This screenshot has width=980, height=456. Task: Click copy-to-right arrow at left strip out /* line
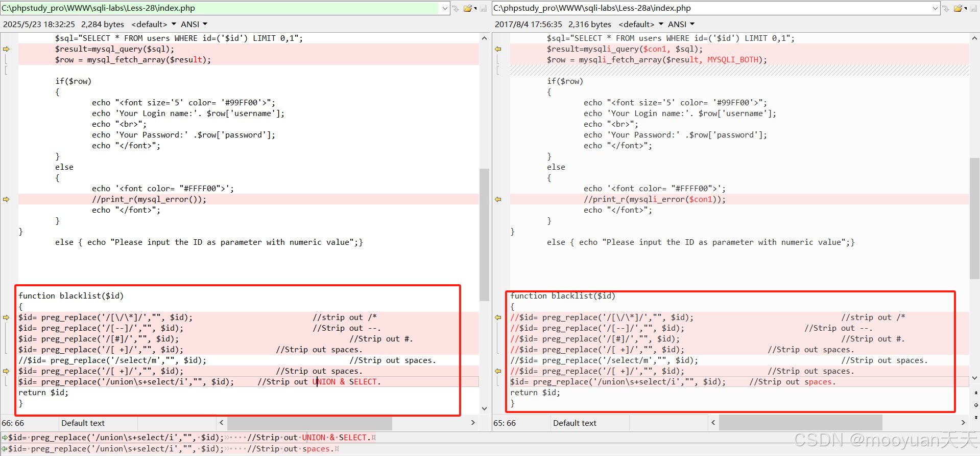click(x=6, y=317)
